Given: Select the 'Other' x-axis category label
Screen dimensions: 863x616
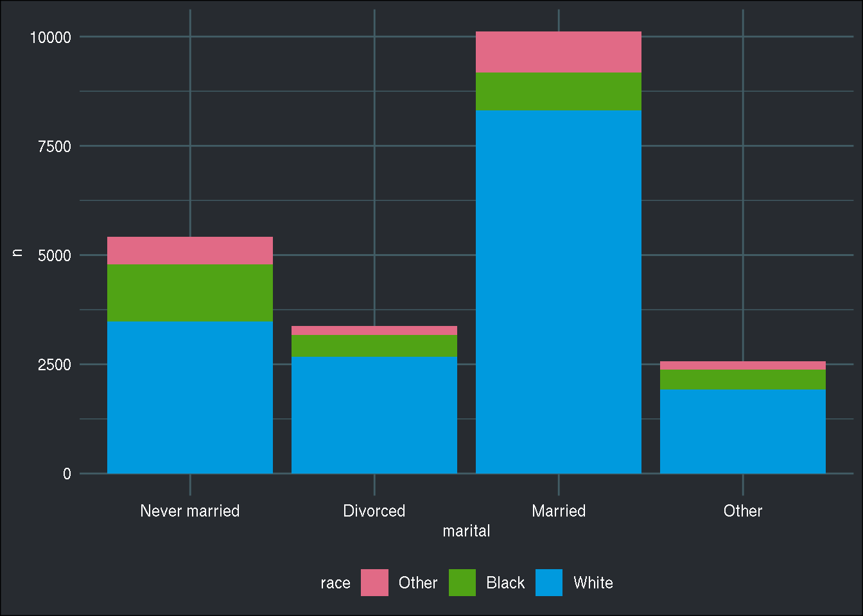Looking at the screenshot, I should [x=743, y=511].
